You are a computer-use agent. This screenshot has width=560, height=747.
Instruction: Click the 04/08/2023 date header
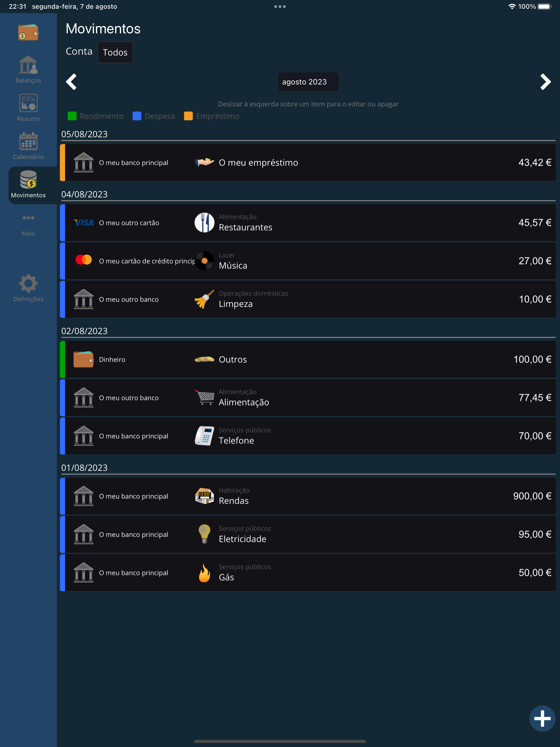84,194
